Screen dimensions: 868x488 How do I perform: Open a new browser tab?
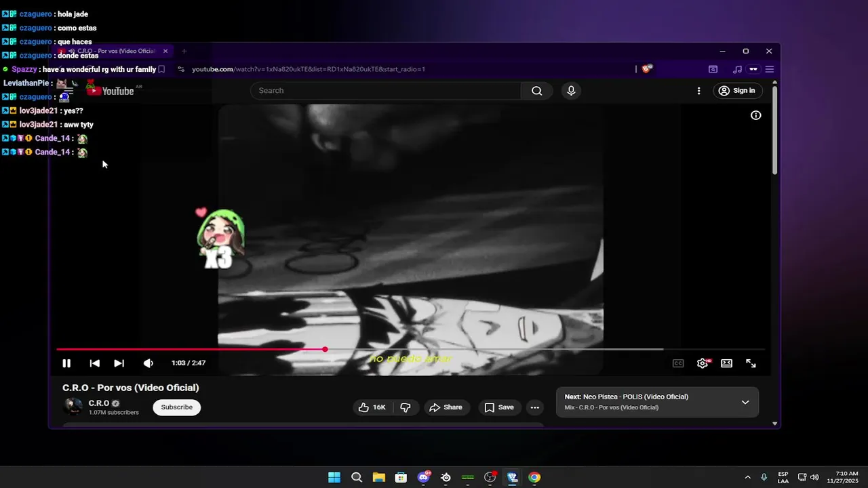pyautogui.click(x=184, y=51)
